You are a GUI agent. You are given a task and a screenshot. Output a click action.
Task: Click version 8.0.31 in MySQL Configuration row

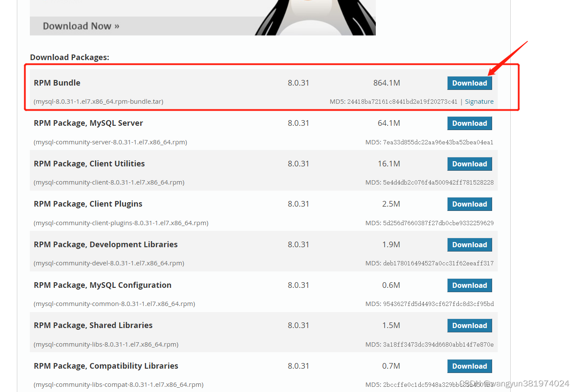click(x=298, y=285)
